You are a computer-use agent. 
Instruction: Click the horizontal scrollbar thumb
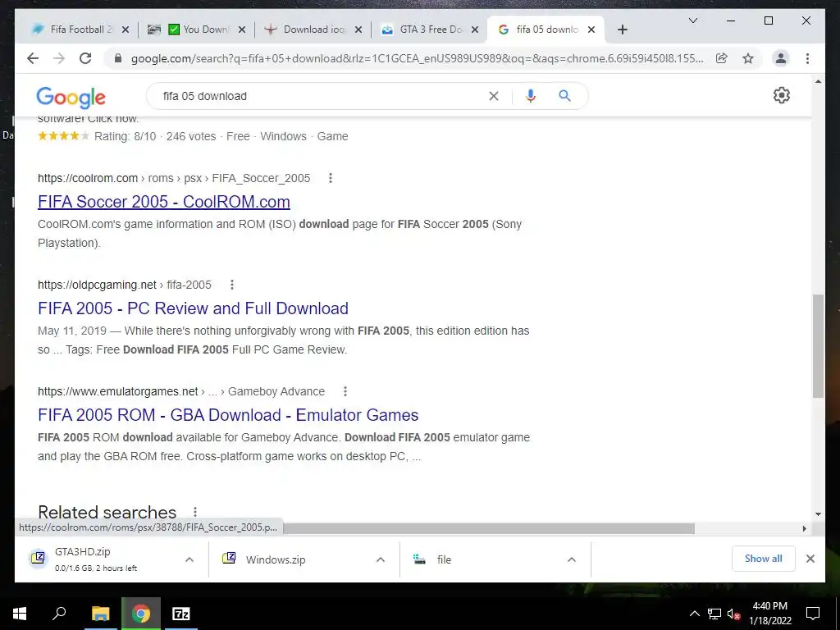point(489,529)
